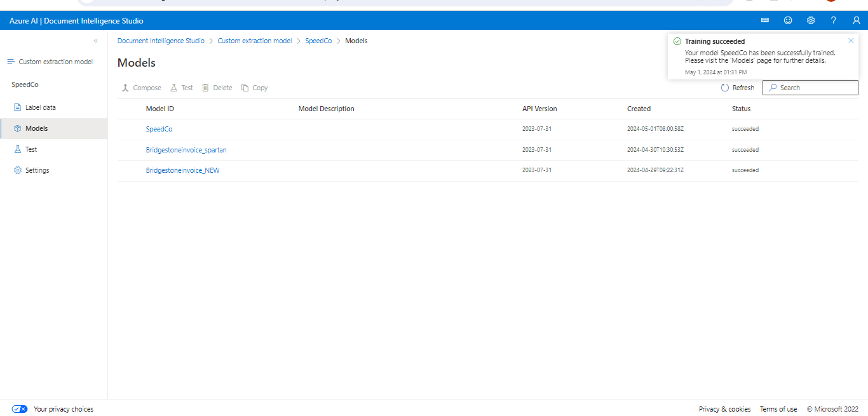Expand the Custom extraction model menu
The height and width of the screenshot is (416, 868).
pyautogui.click(x=11, y=61)
